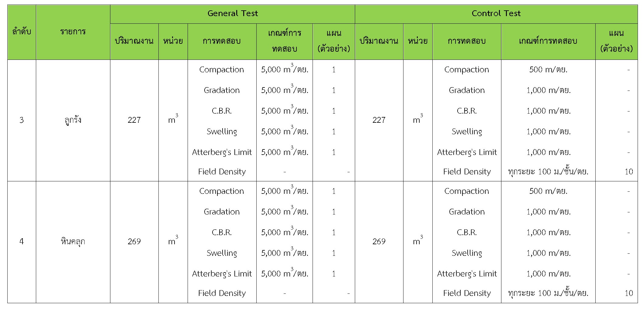Select เกณฑ์การทดสอบ header under Control Test
The width and height of the screenshot is (644, 312).
[548, 41]
